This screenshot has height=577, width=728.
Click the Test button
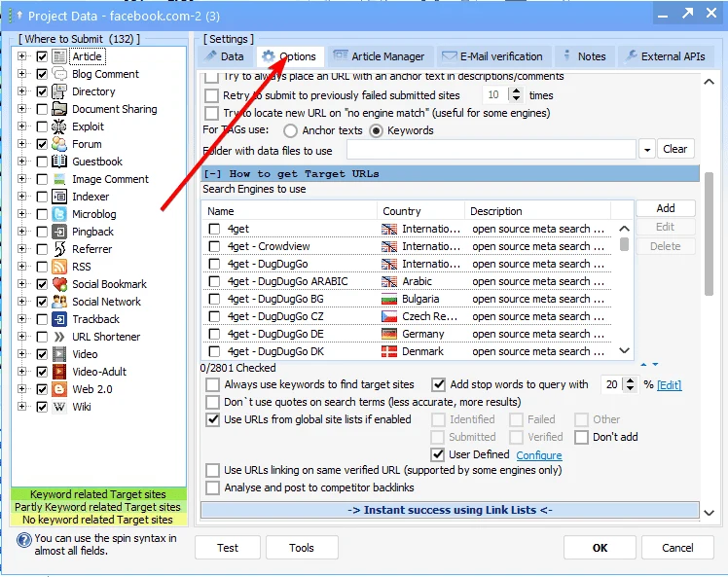228,548
